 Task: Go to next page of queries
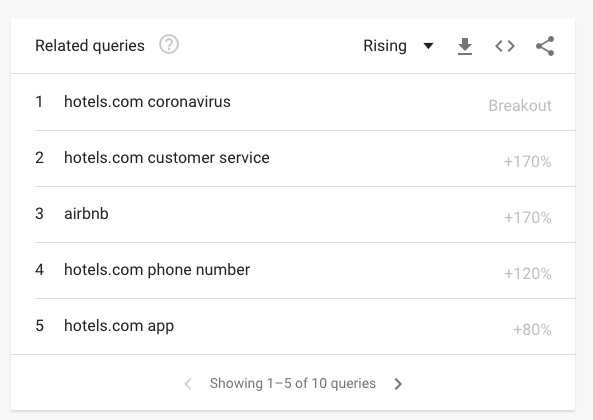(398, 384)
